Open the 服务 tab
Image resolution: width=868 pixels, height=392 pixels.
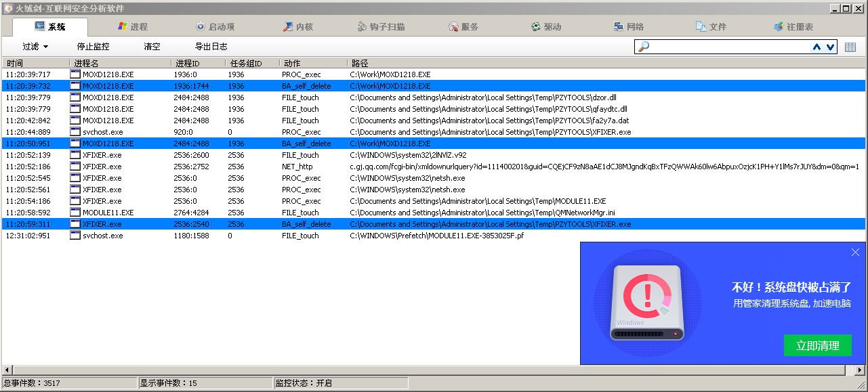point(463,27)
